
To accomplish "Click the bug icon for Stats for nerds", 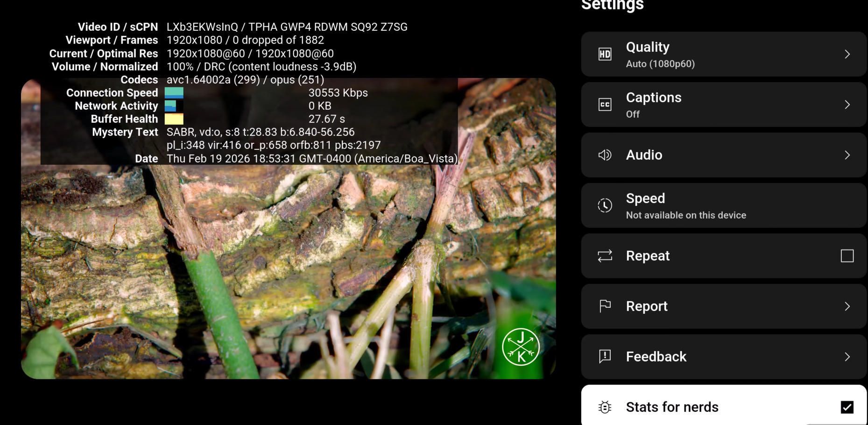I will 605,407.
